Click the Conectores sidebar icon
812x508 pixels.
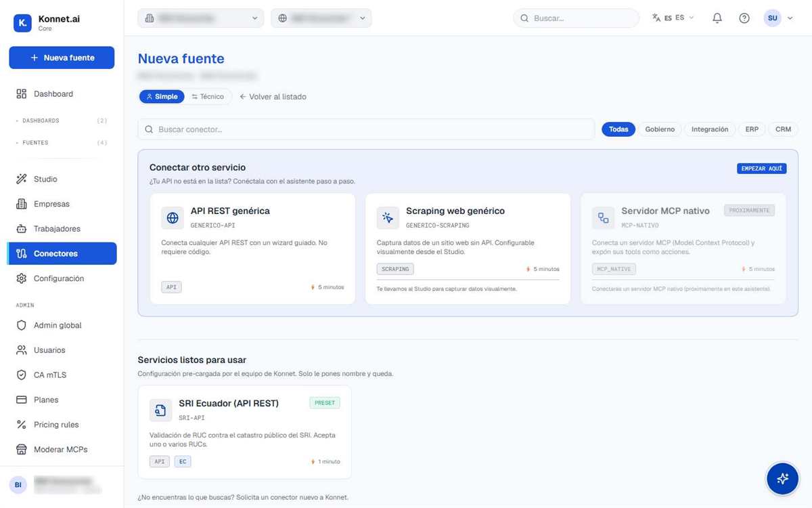click(21, 254)
